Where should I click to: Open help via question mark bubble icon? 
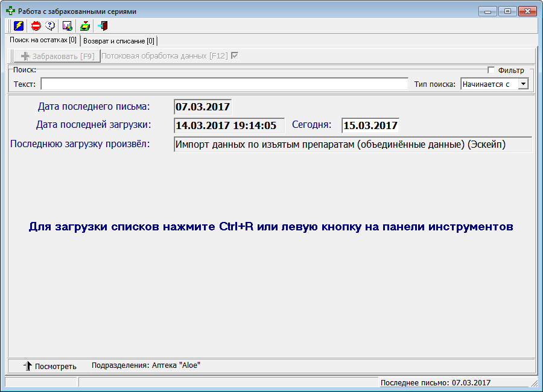click(x=51, y=26)
